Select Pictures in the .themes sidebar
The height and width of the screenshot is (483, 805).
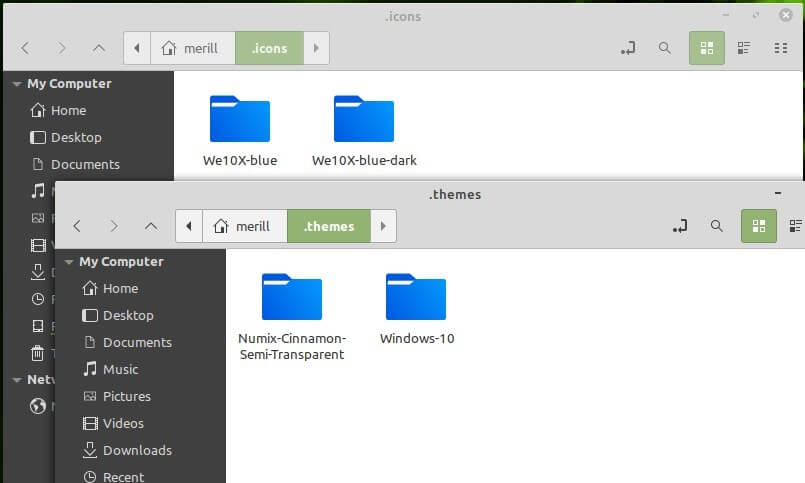(126, 396)
